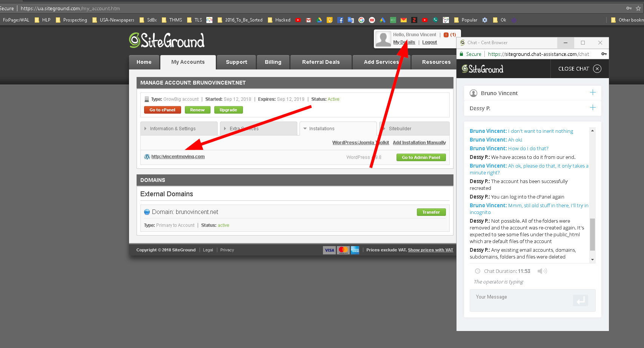Click the red Go to cPanel button

(x=163, y=110)
